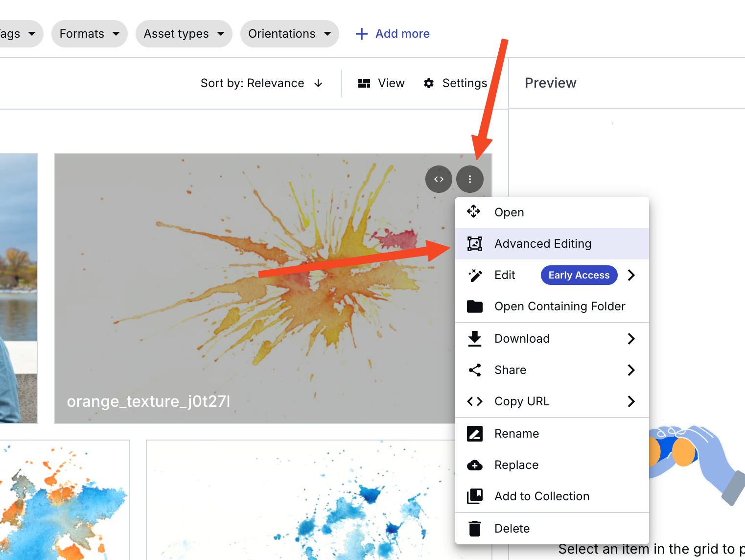Viewport: 745px width, 560px height.
Task: Click the View grid layout icon
Action: pyautogui.click(x=364, y=83)
